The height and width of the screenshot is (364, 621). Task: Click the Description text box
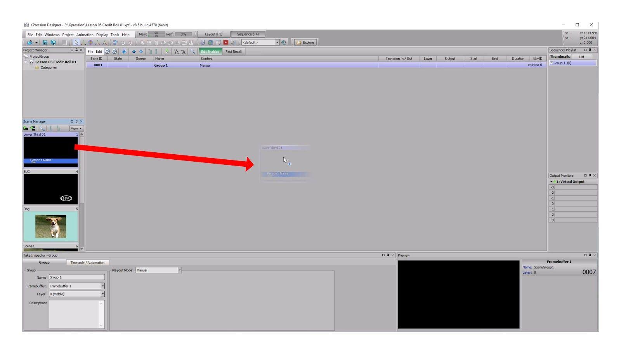(x=77, y=314)
